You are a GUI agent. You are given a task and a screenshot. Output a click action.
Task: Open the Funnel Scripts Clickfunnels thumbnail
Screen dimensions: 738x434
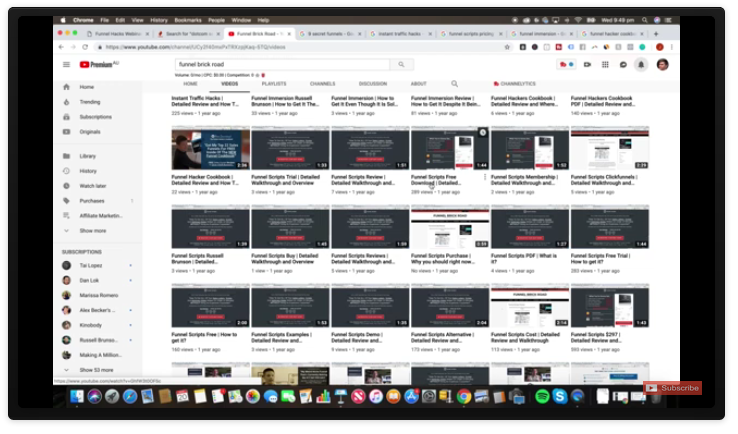pos(610,148)
